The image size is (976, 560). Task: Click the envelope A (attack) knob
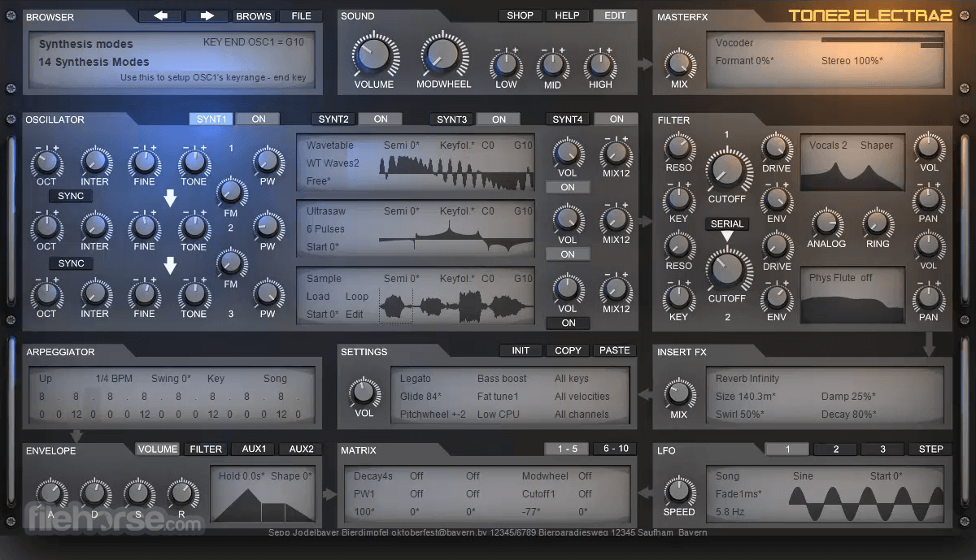[x=50, y=493]
